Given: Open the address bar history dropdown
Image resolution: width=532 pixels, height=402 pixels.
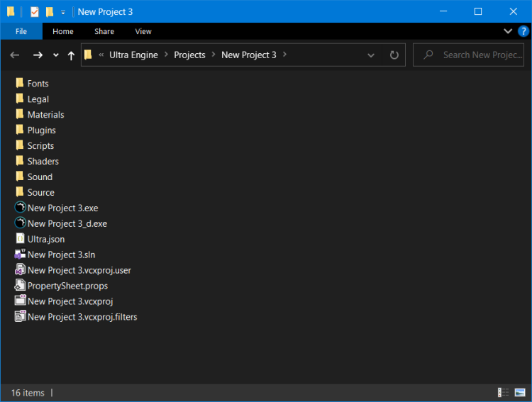Looking at the screenshot, I should pos(371,55).
